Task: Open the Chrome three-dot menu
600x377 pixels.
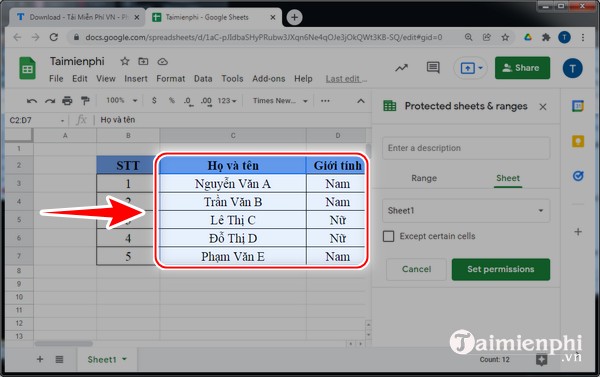Action: [x=583, y=37]
